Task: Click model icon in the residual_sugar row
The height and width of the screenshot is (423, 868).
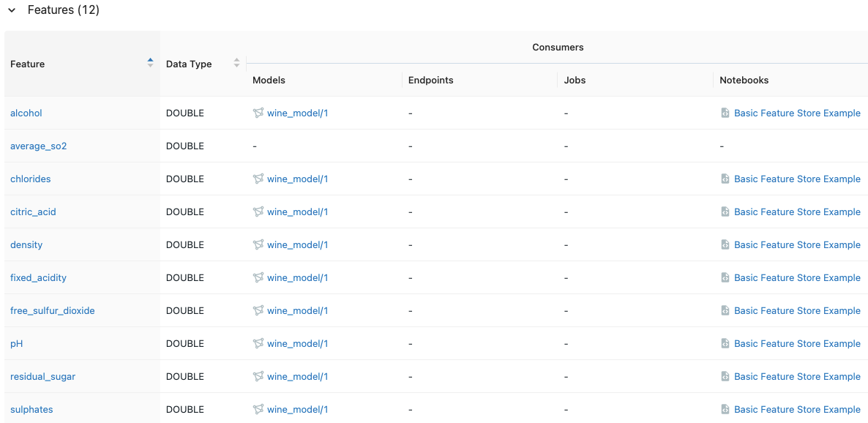Action: [x=258, y=377]
